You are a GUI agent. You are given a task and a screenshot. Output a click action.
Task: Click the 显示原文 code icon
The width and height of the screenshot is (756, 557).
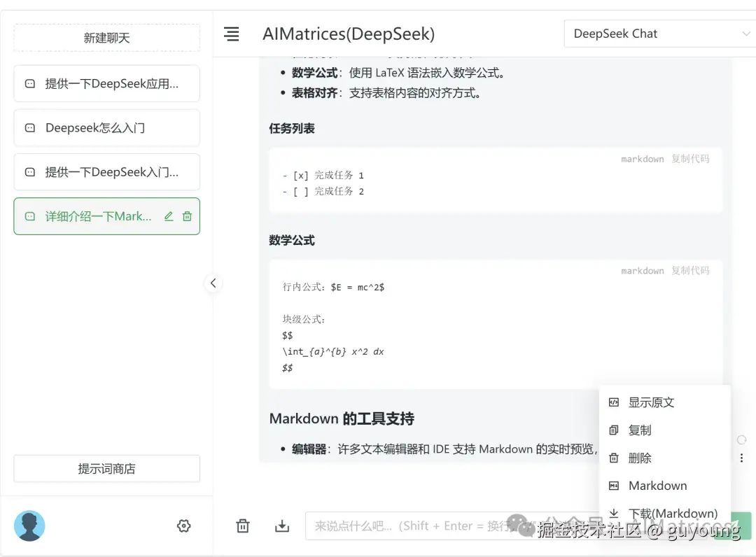point(614,402)
